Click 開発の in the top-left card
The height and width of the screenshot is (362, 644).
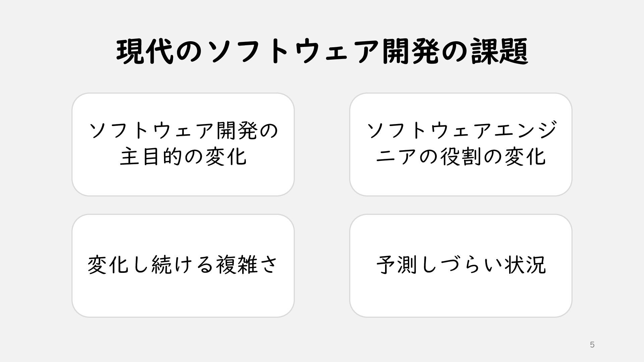pyautogui.click(x=248, y=131)
